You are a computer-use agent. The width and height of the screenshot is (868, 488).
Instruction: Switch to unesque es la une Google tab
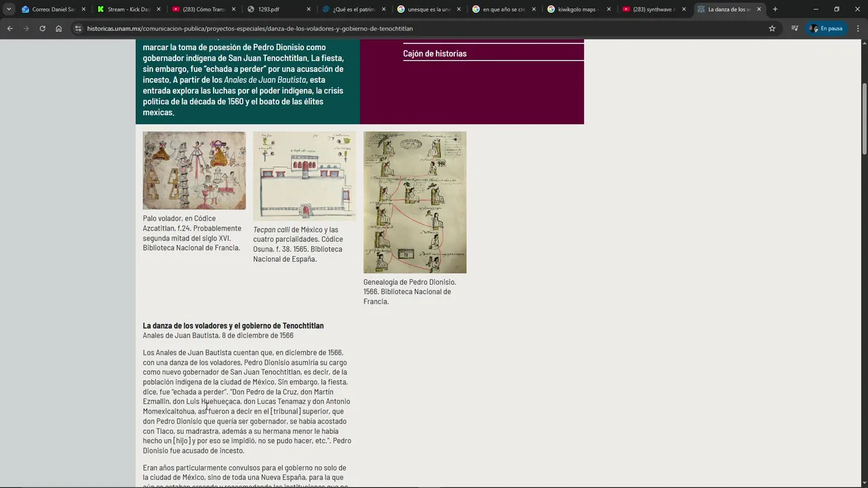click(x=430, y=9)
